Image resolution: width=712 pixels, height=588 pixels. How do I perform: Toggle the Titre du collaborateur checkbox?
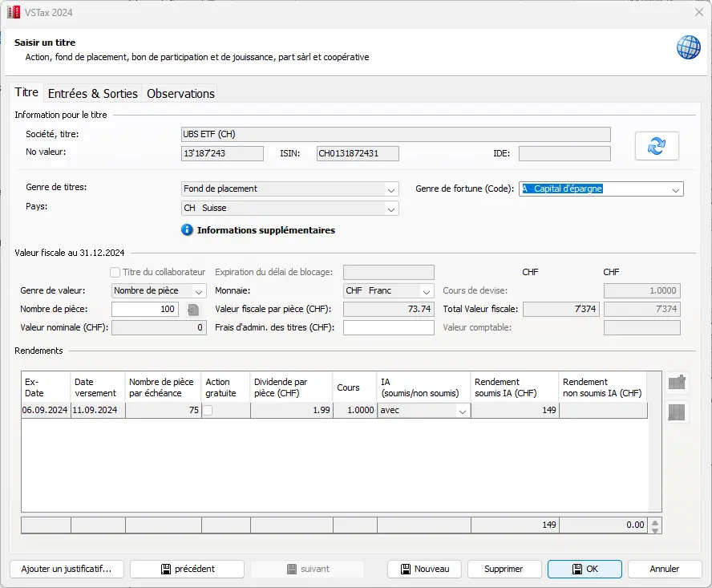click(115, 272)
